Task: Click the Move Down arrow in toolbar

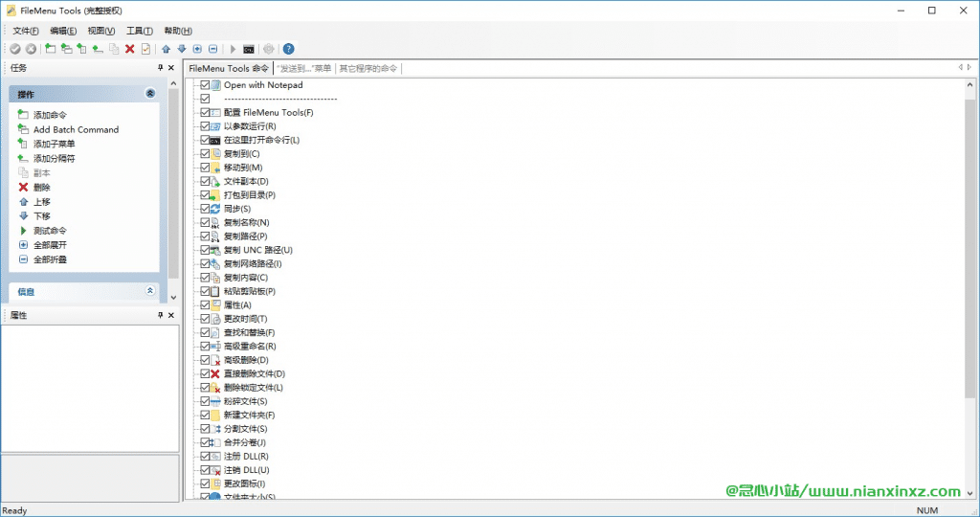Action: pos(181,49)
